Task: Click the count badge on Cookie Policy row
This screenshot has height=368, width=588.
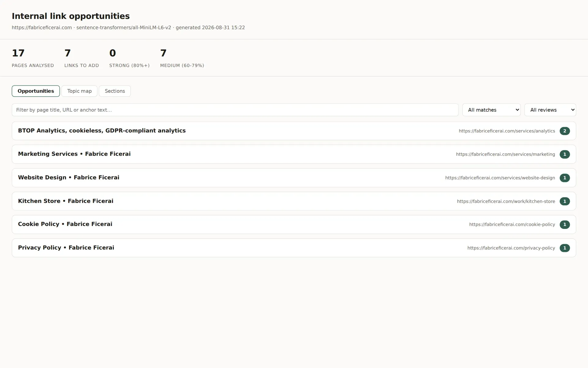Action: 565,224
